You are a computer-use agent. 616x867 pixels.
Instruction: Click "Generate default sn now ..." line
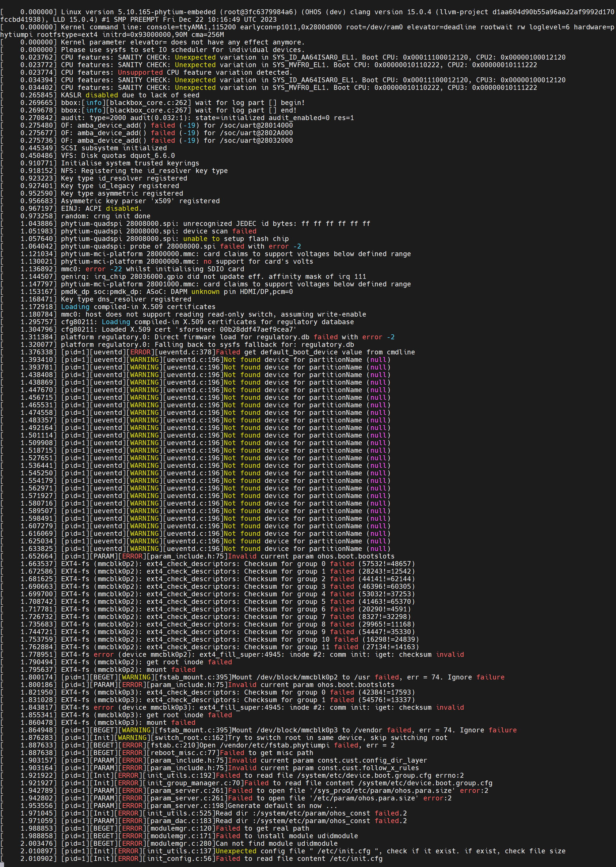coord(169,806)
